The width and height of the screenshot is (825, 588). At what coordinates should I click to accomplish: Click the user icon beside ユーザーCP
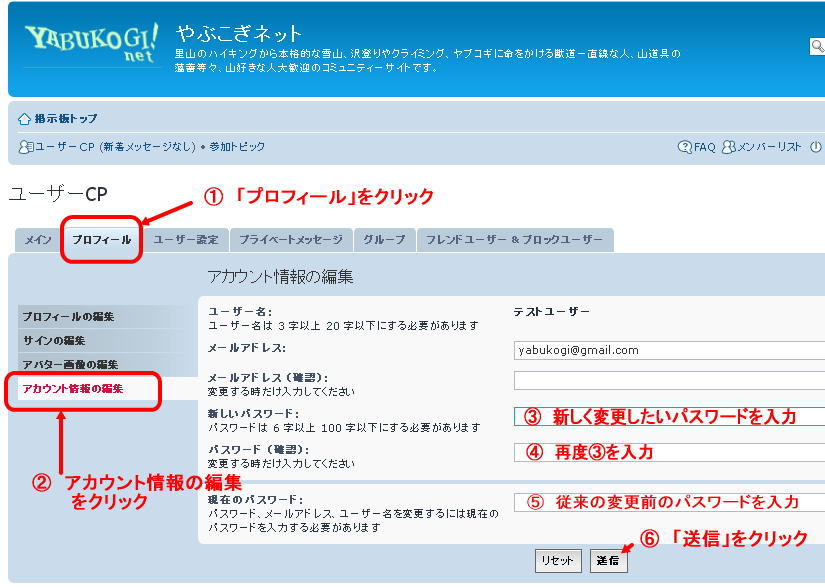[x=25, y=147]
